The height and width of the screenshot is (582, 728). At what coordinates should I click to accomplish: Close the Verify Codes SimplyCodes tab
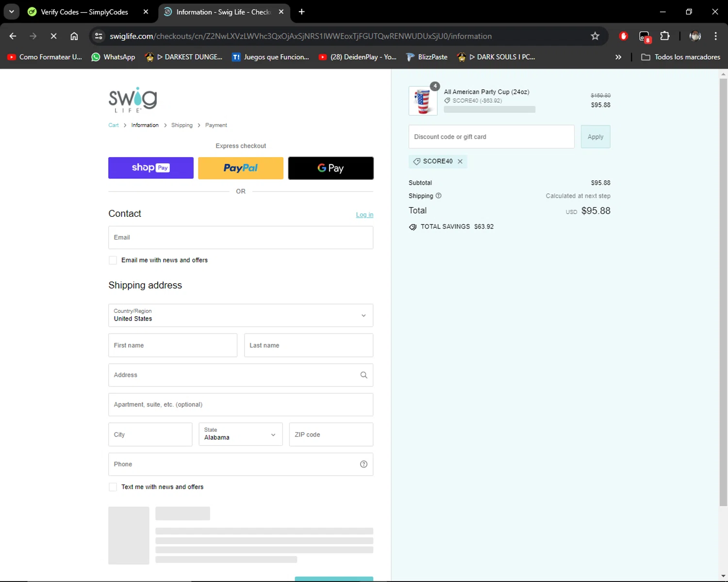coord(146,12)
